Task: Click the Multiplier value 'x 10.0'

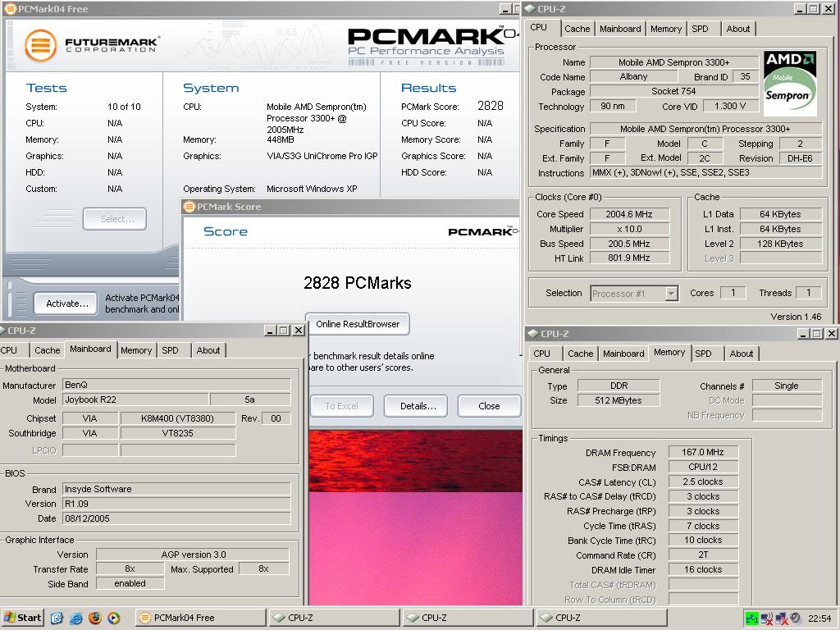Action: 629,229
